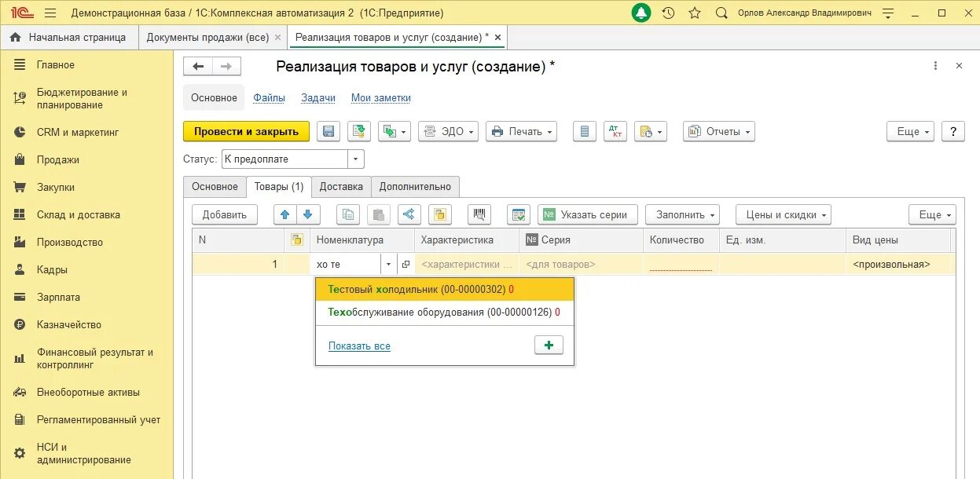Switch to the Дополнительно tab
The height and width of the screenshot is (479, 980).
pyautogui.click(x=415, y=187)
